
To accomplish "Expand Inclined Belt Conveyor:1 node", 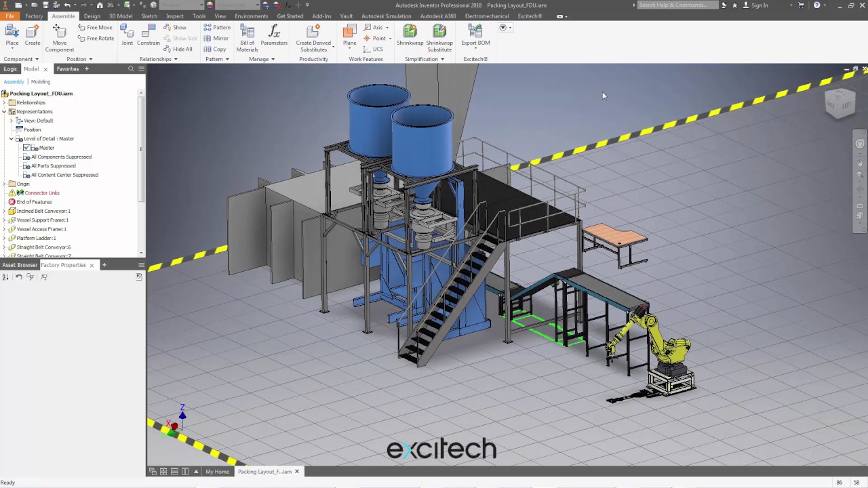I will [4, 211].
